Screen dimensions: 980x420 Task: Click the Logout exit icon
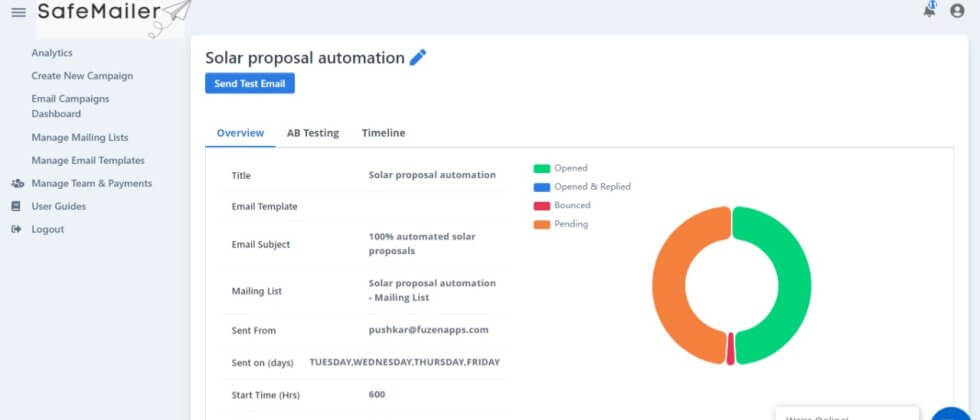(16, 229)
